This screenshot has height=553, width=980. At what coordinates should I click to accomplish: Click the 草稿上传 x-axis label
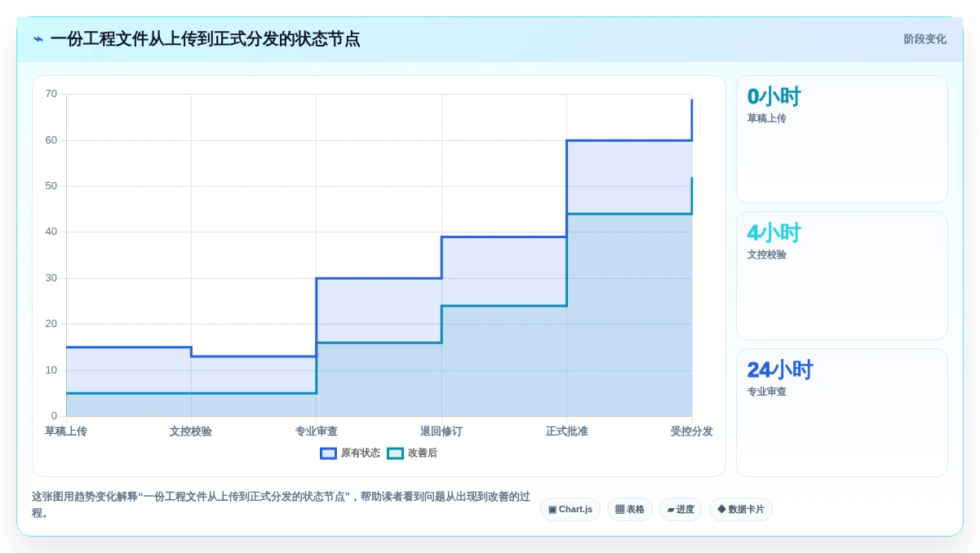pos(66,431)
